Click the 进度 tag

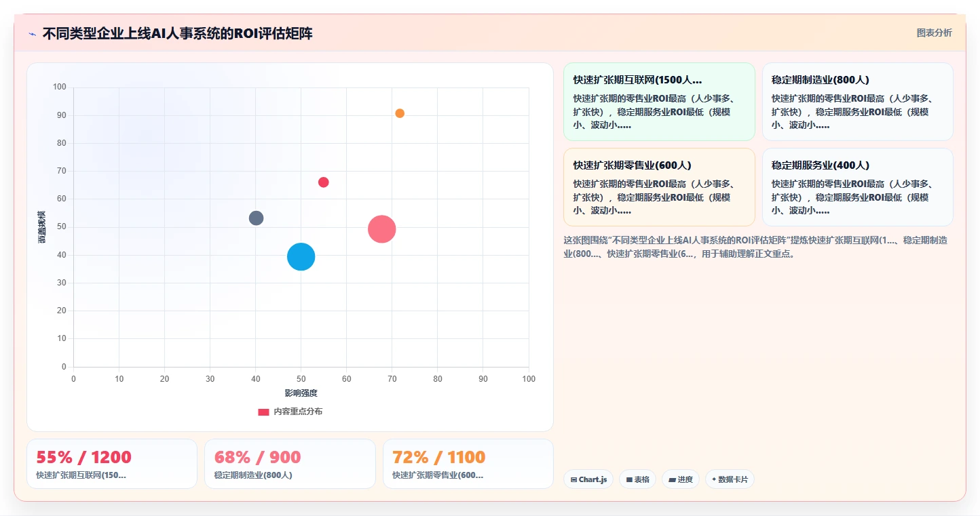(x=681, y=479)
